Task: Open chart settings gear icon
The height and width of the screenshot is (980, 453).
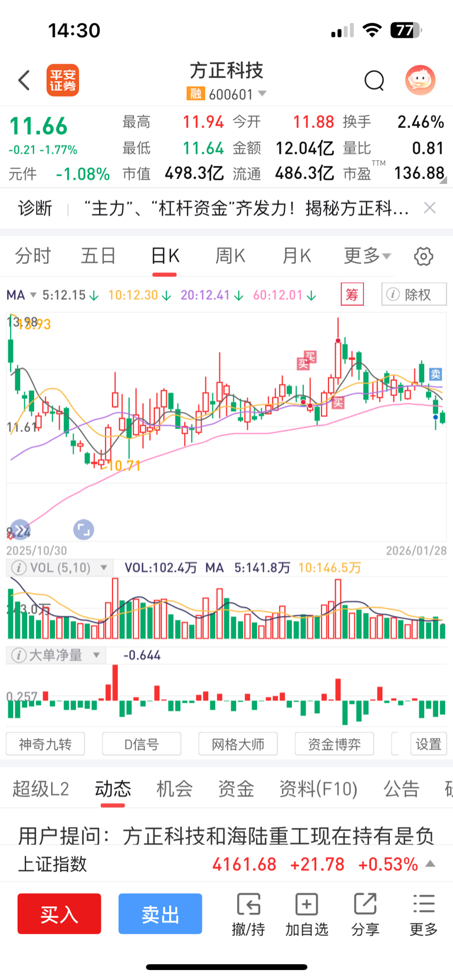Action: point(424,256)
